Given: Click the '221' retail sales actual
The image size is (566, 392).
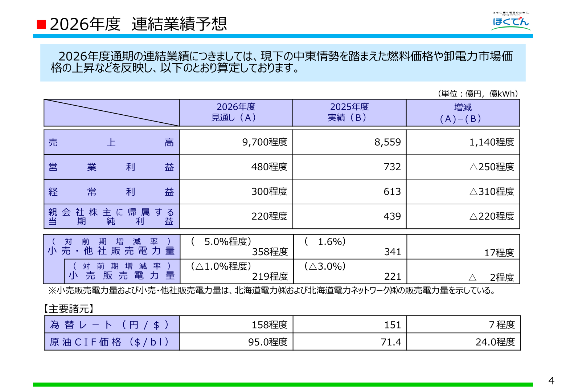Looking at the screenshot, I should point(393,276).
